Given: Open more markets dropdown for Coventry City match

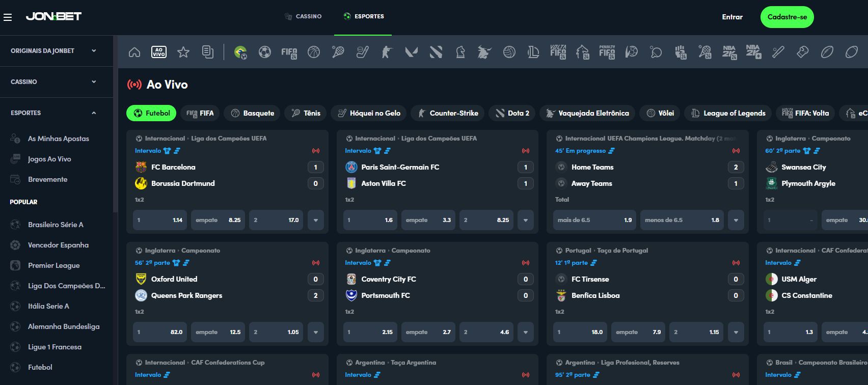Looking at the screenshot, I should point(526,333).
